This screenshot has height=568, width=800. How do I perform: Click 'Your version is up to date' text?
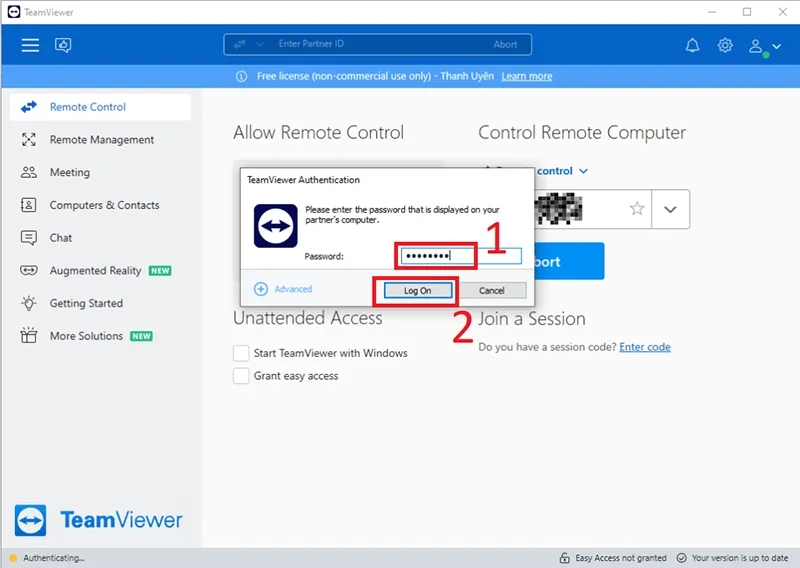[740, 558]
